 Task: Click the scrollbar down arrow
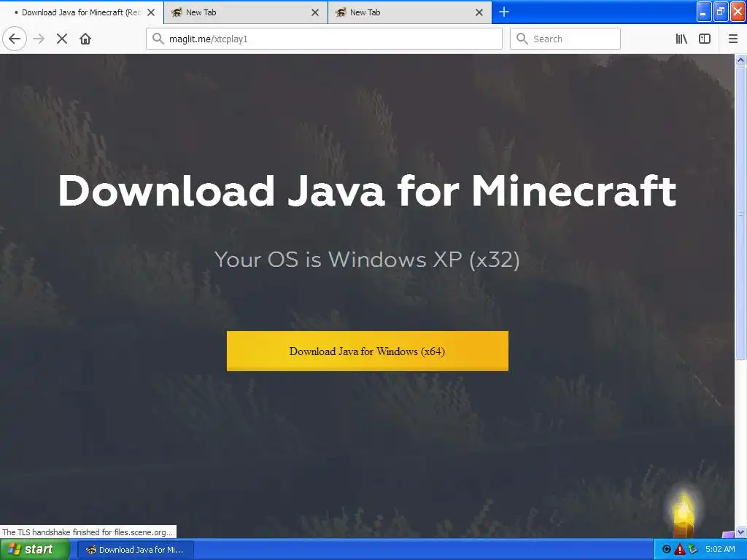tap(740, 532)
